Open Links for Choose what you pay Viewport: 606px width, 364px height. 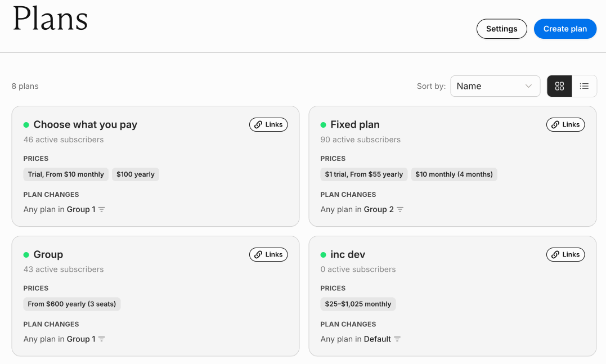268,124
